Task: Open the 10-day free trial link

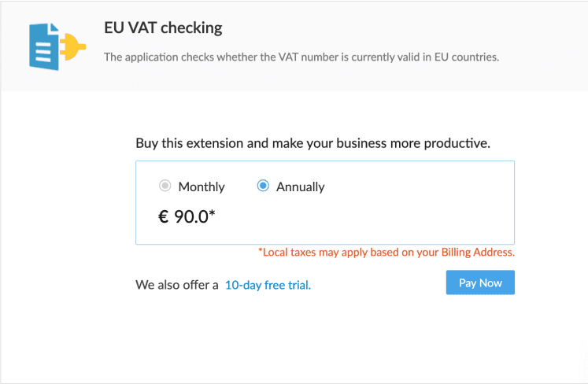Action: (268, 285)
